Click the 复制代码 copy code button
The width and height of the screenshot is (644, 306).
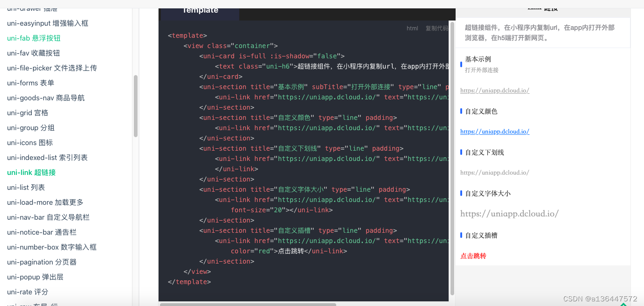(x=437, y=28)
